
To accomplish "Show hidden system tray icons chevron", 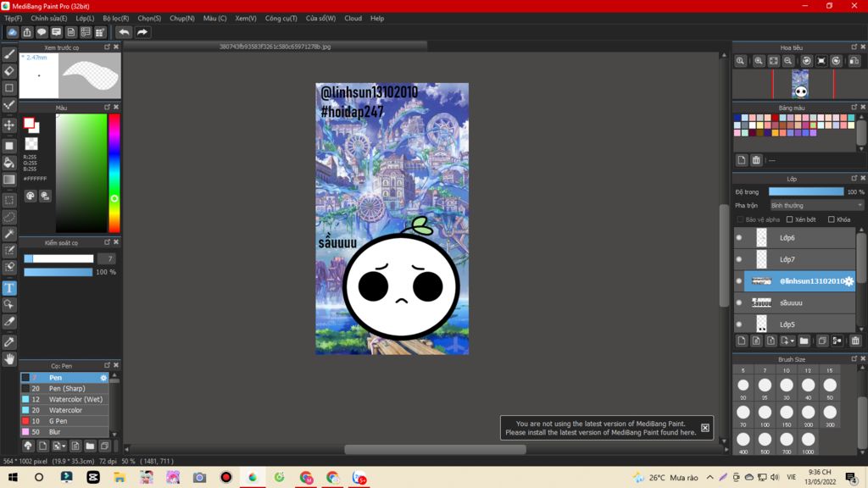I will 710,477.
